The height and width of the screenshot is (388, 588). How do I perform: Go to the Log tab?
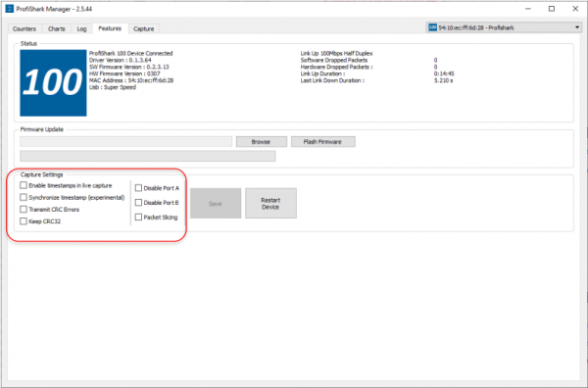pyautogui.click(x=81, y=28)
